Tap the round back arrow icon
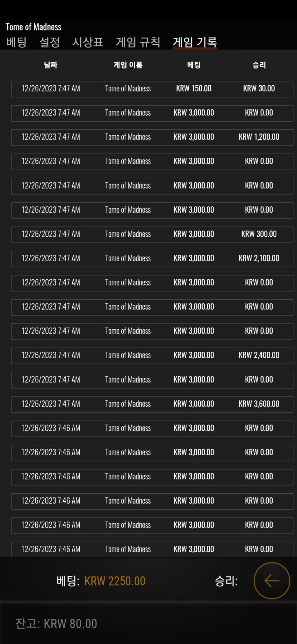This screenshot has height=644, width=297. tap(272, 581)
